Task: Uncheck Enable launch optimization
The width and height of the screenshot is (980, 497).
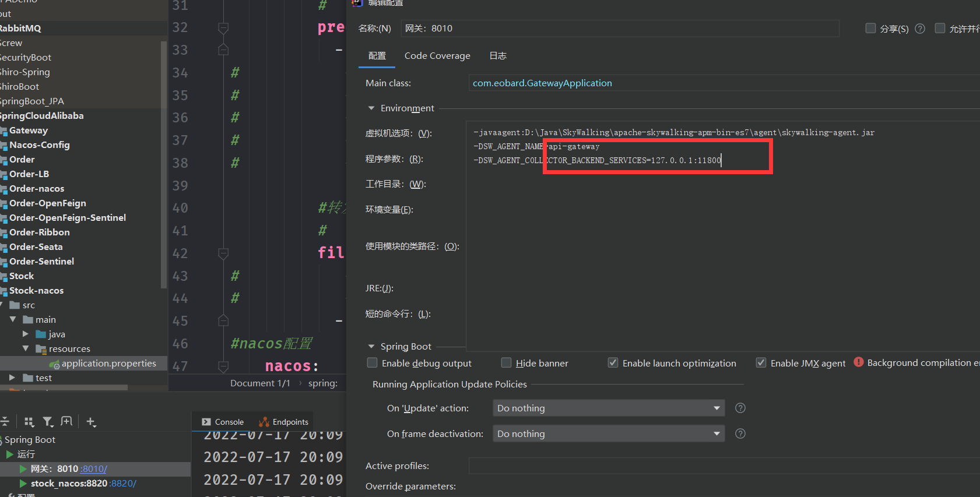Action: point(613,363)
